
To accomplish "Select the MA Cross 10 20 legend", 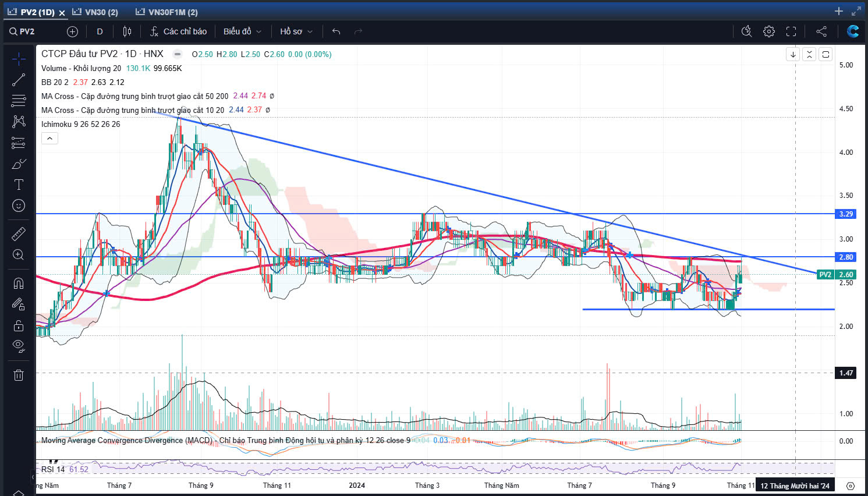I will [133, 110].
